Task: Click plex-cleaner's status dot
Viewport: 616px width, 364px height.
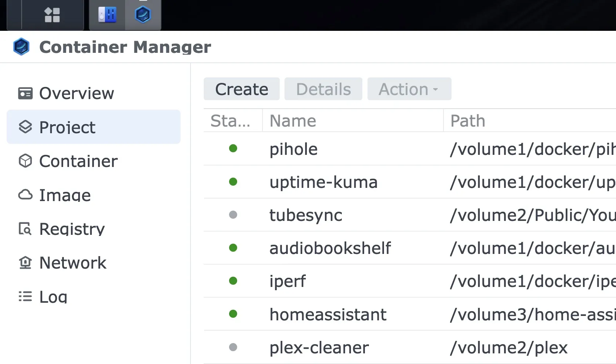Action: point(233,347)
